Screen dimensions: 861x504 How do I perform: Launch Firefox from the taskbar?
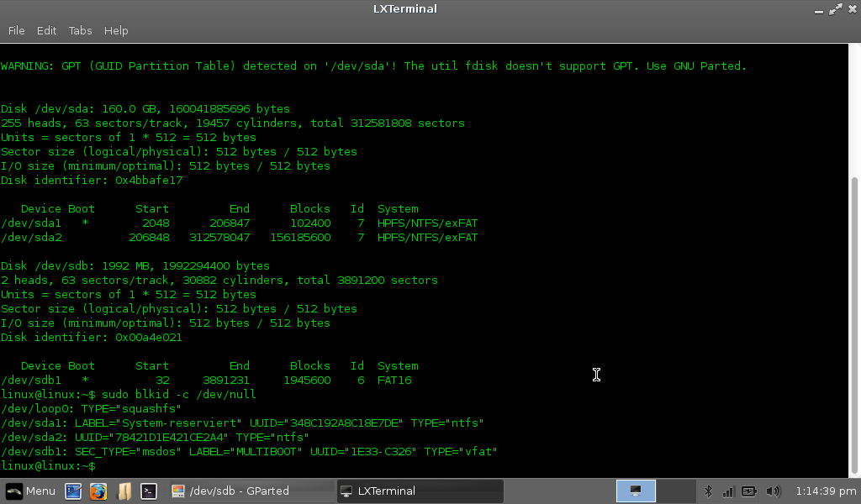pos(98,491)
